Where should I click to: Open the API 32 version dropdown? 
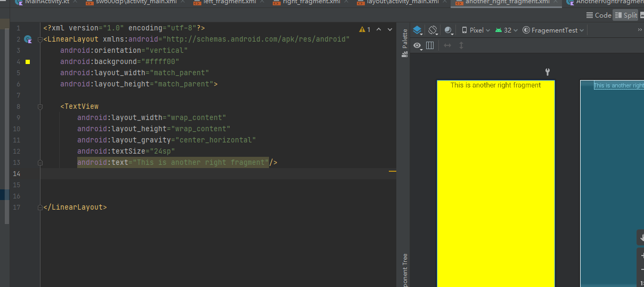pos(507,30)
